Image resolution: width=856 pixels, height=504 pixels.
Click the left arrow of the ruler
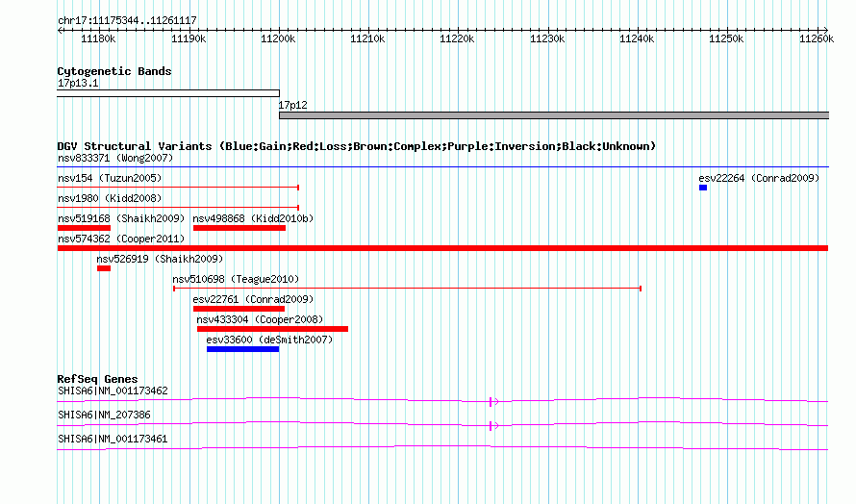click(x=60, y=30)
